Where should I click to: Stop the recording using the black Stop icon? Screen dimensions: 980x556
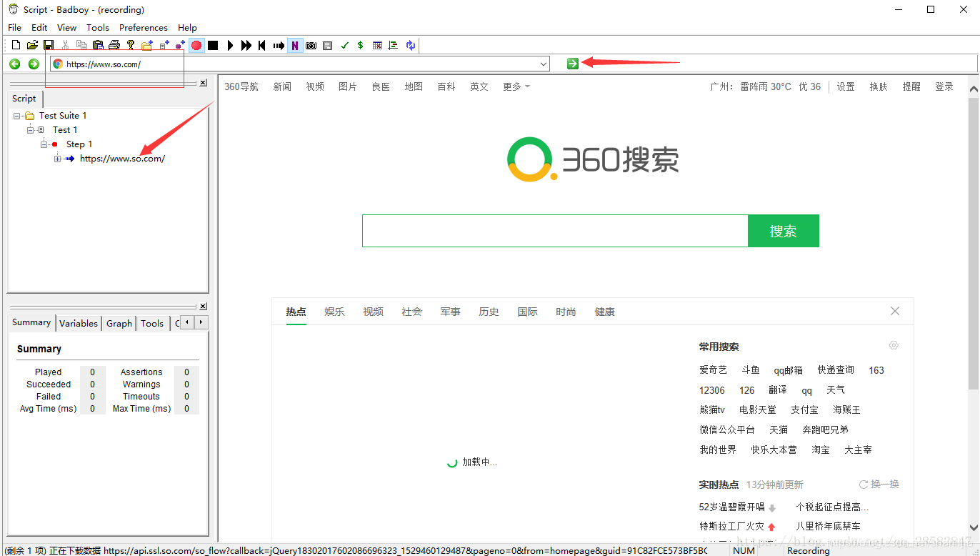point(212,45)
